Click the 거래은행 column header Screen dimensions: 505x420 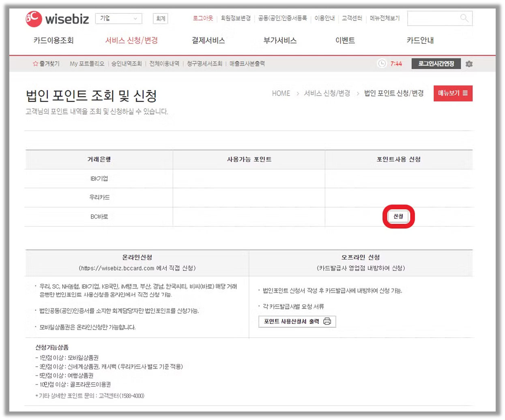(x=99, y=159)
